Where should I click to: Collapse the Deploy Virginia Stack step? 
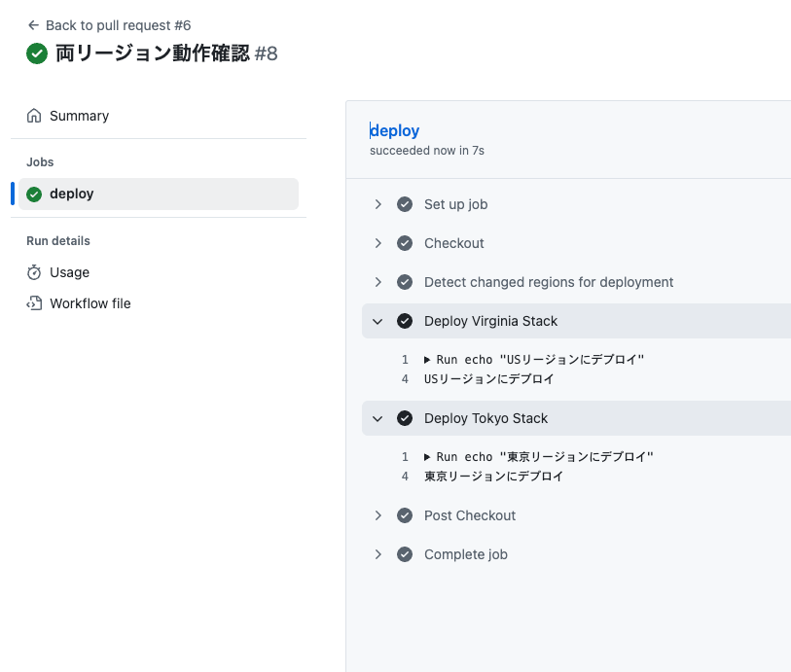coord(378,321)
